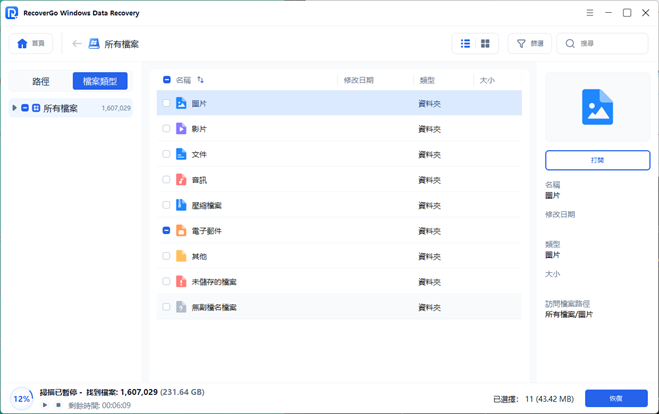Switch to the 檔案類型 tab
This screenshot has width=659, height=414.
coord(100,81)
